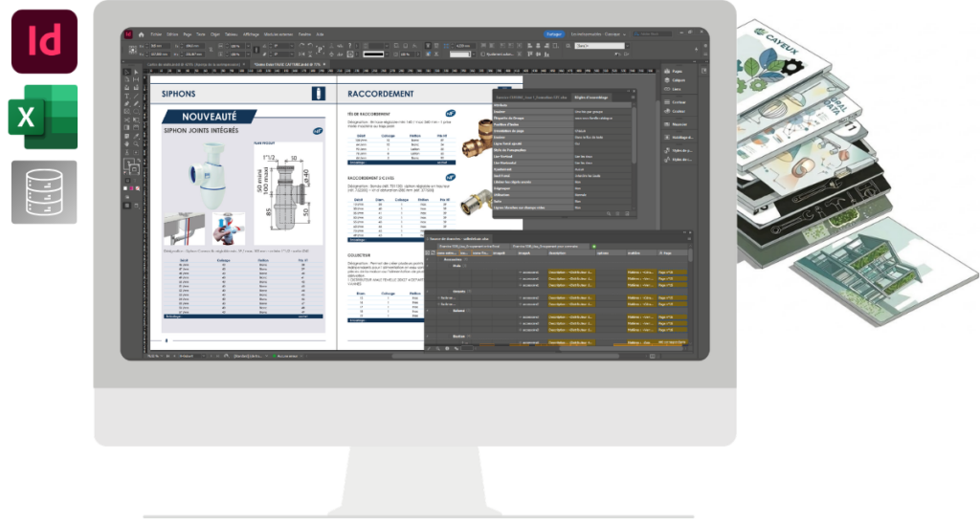Open the Calques panel
This screenshot has height=524, width=980.
pyautogui.click(x=676, y=80)
